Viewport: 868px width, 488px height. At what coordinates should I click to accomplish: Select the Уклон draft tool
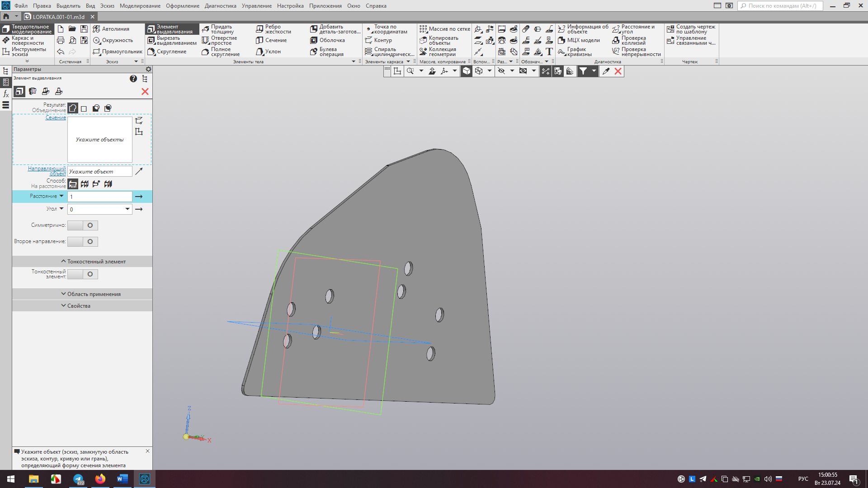coord(268,52)
